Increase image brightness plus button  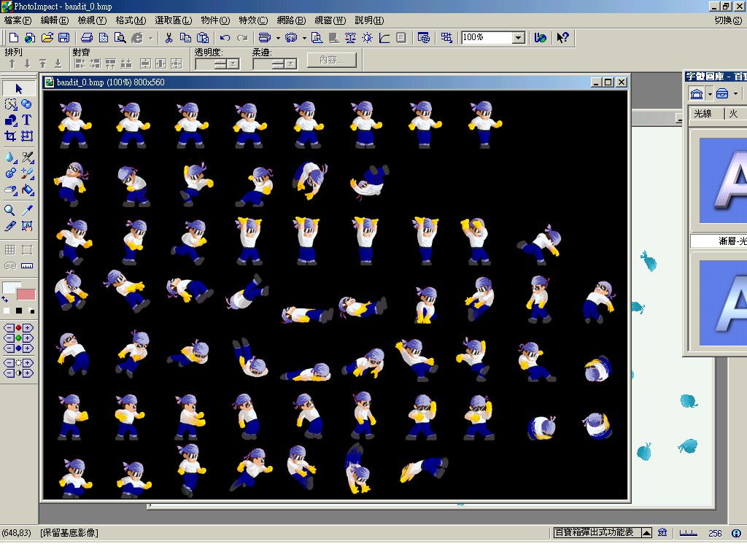click(28, 363)
